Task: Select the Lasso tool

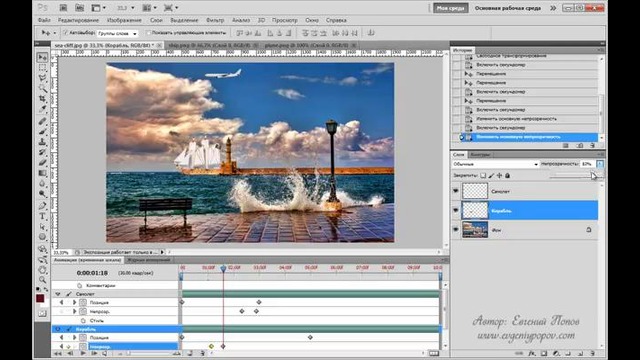Action: [x=42, y=78]
